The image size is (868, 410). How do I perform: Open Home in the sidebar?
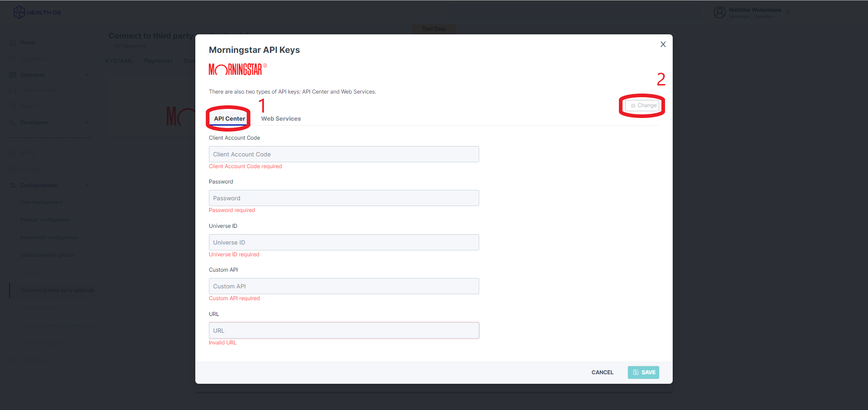point(27,42)
